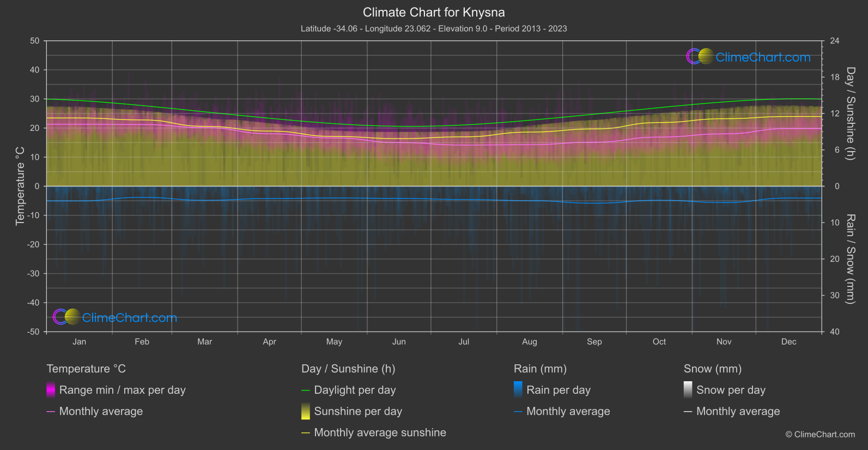
Task: Click the © ClimeChart.com copyright text
Action: tap(820, 434)
